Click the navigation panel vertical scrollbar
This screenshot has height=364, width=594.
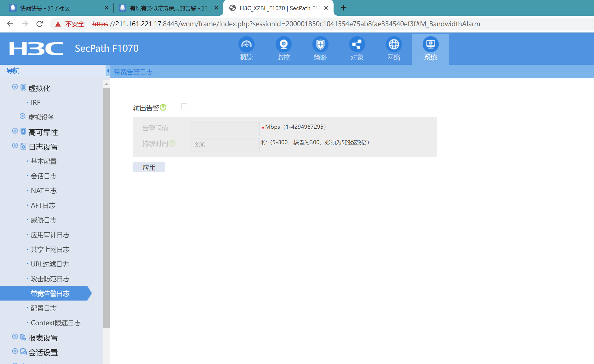pyautogui.click(x=106, y=207)
